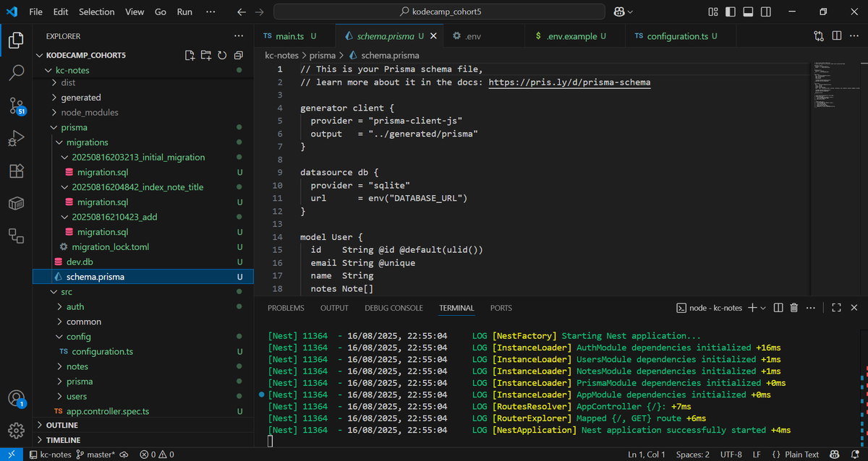Open new terminal launch profile dropdown
This screenshot has width=868, height=461.
click(x=763, y=308)
